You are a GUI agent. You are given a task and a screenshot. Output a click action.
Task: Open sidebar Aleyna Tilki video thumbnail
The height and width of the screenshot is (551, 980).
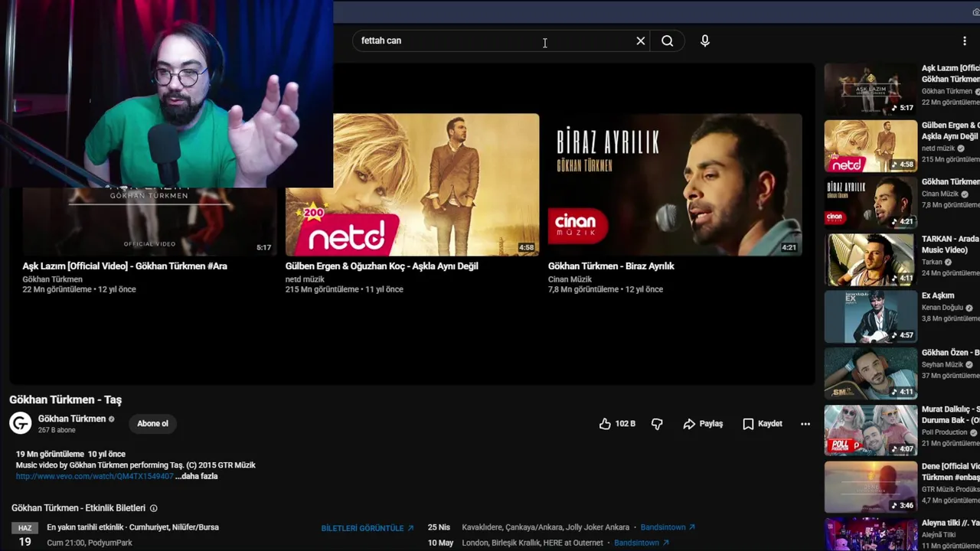tap(871, 535)
